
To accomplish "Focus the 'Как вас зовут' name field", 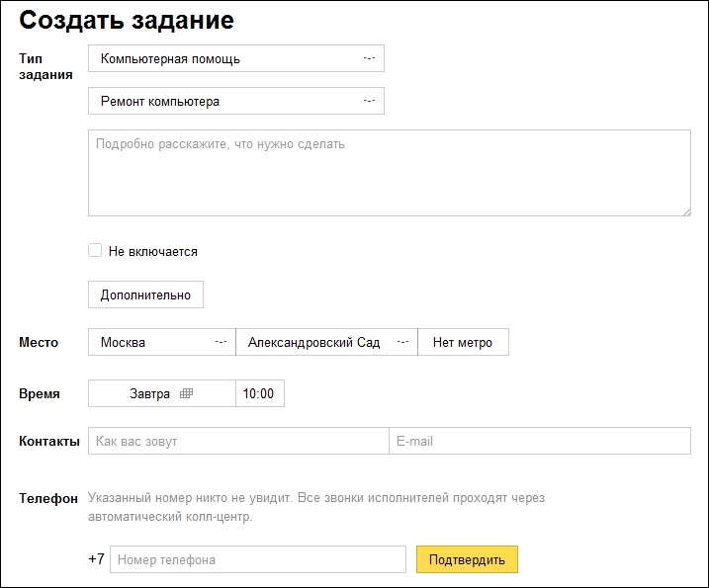I will pyautogui.click(x=237, y=441).
